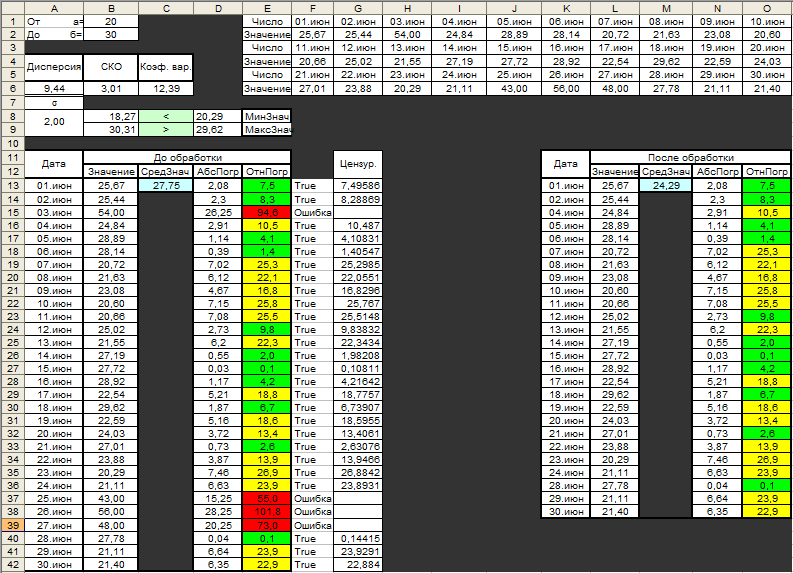Select row 39 header
Image resolution: width=793 pixels, height=573 pixels.
pyautogui.click(x=13, y=525)
